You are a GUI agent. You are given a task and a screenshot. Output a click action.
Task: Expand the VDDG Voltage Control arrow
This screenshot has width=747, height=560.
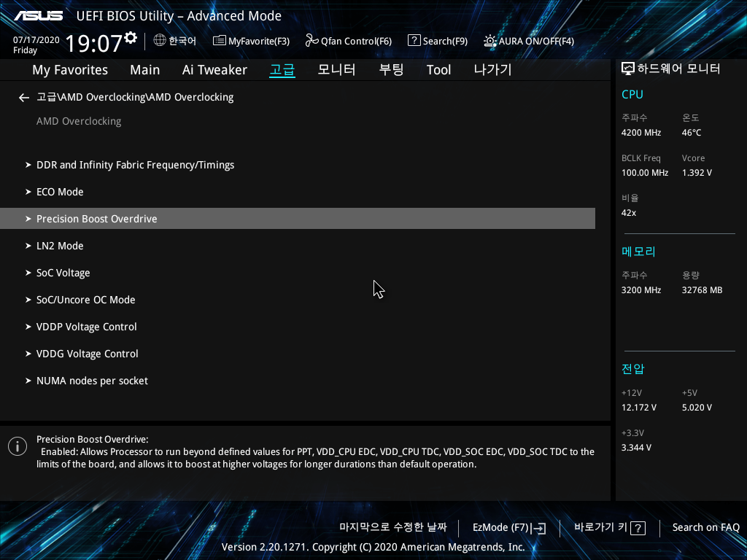coord(28,354)
